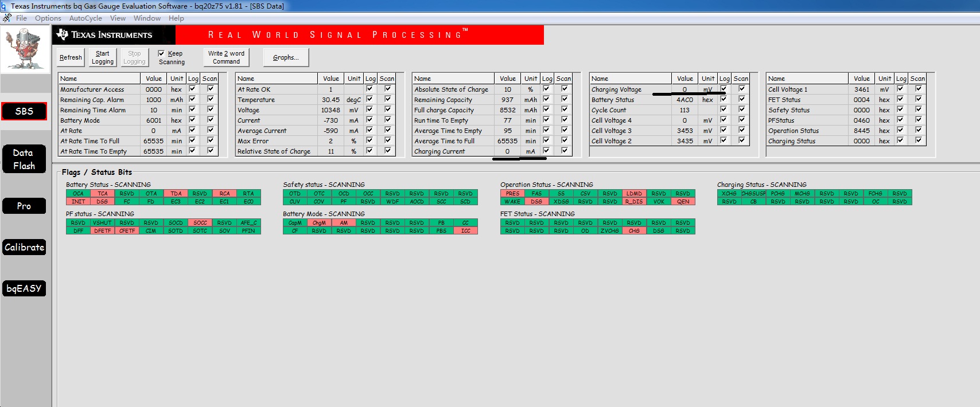Open the AutoCycle menu
Image resolution: width=980 pixels, height=407 pixels.
[85, 18]
